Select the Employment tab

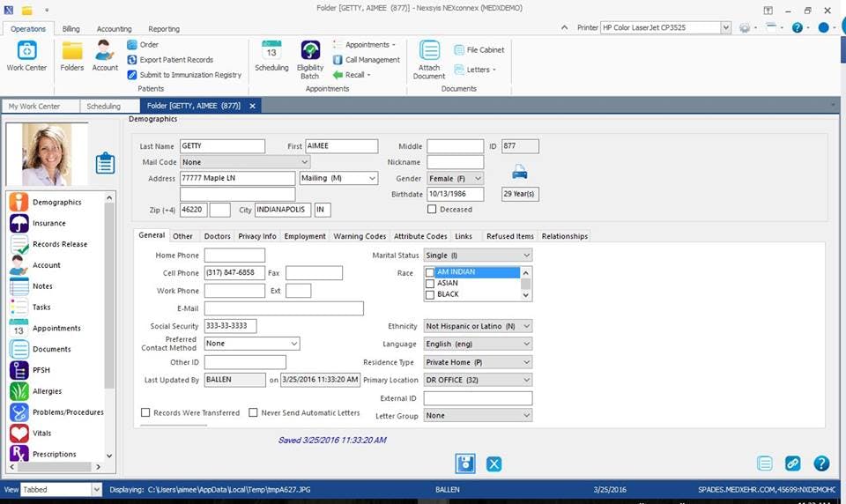click(x=305, y=236)
